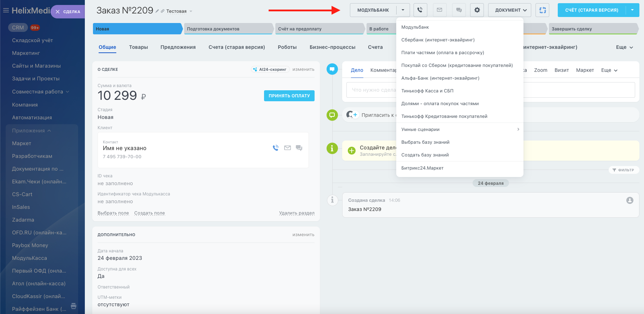Click изменить in the О СДЕЛКЕ section
The image size is (644, 314).
(x=303, y=69)
